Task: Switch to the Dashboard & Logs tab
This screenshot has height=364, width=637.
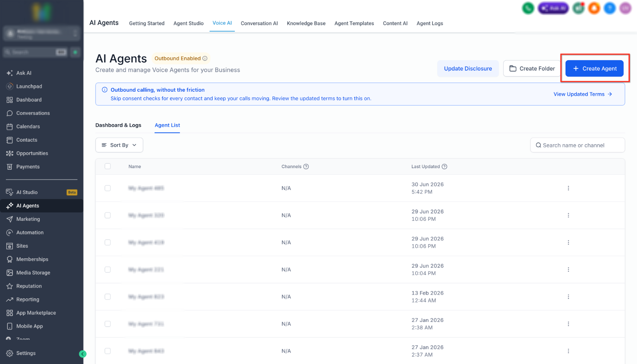Action: 118,125
